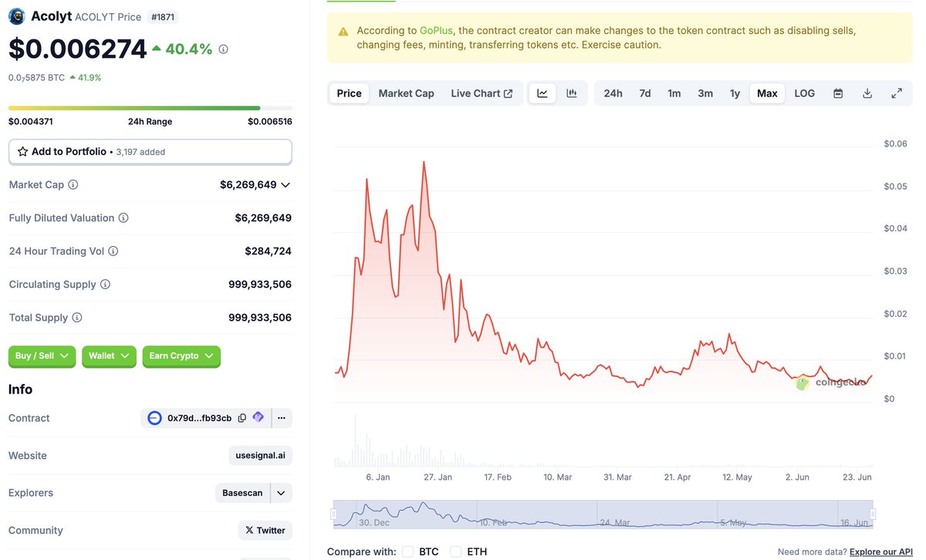Open the price info icon beside 40.4%

coord(224,49)
